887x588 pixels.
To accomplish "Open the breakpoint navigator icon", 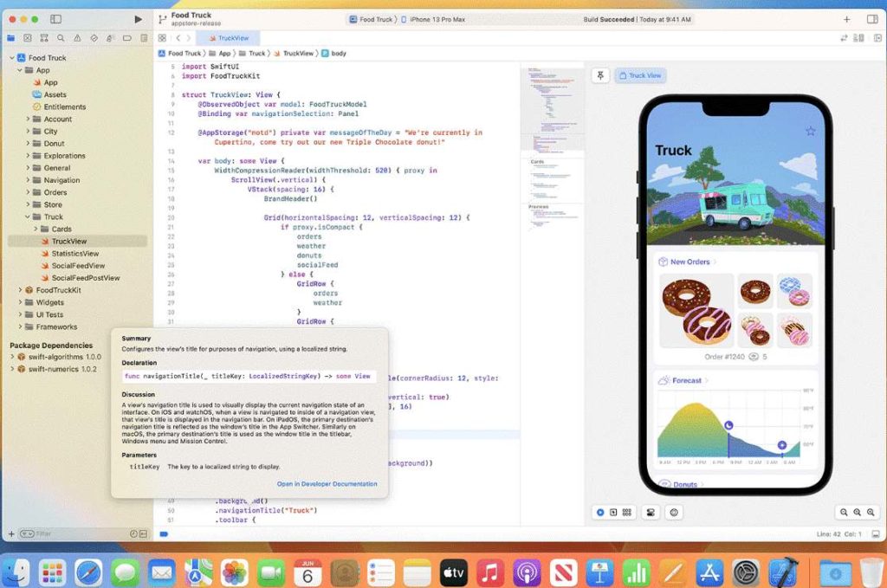I will (x=127, y=38).
